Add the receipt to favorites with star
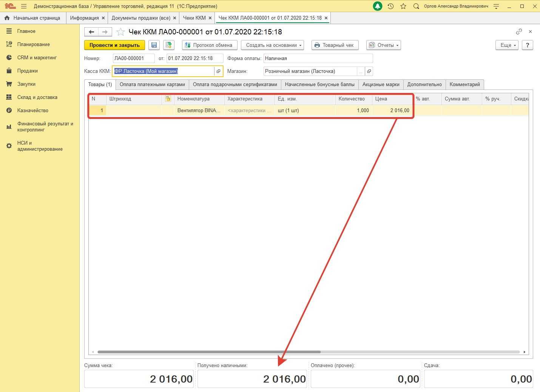This screenshot has width=540, height=392. tap(120, 32)
